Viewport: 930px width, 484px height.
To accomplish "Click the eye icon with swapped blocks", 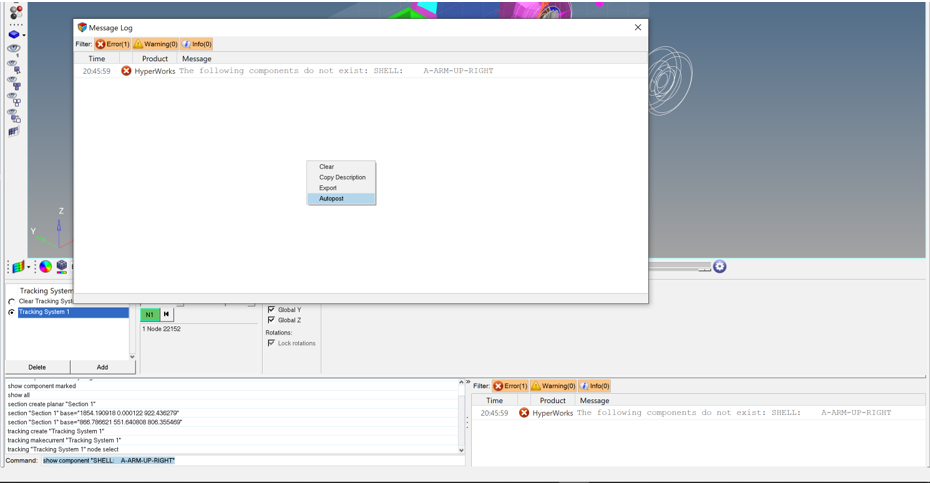I will point(14,115).
